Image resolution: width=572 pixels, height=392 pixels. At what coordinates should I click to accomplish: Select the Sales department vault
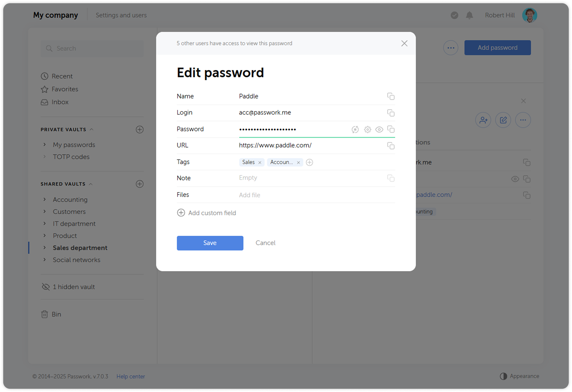click(x=80, y=248)
